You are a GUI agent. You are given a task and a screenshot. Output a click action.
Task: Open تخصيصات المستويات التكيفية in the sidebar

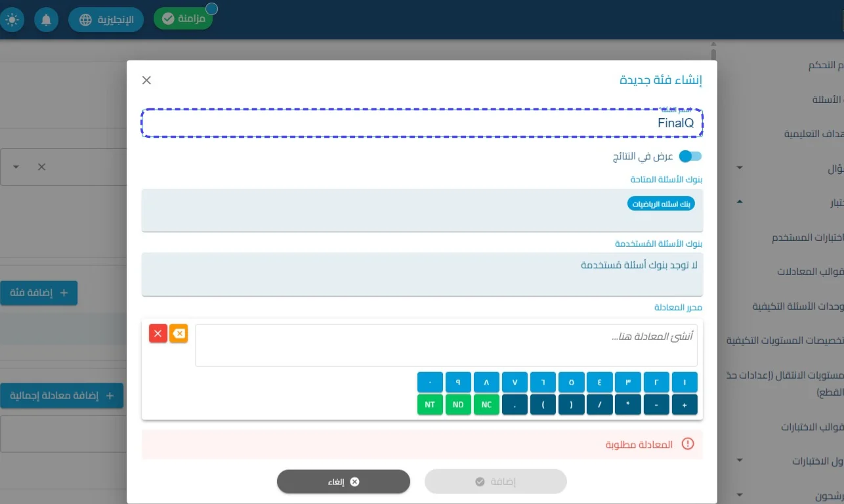(x=785, y=341)
